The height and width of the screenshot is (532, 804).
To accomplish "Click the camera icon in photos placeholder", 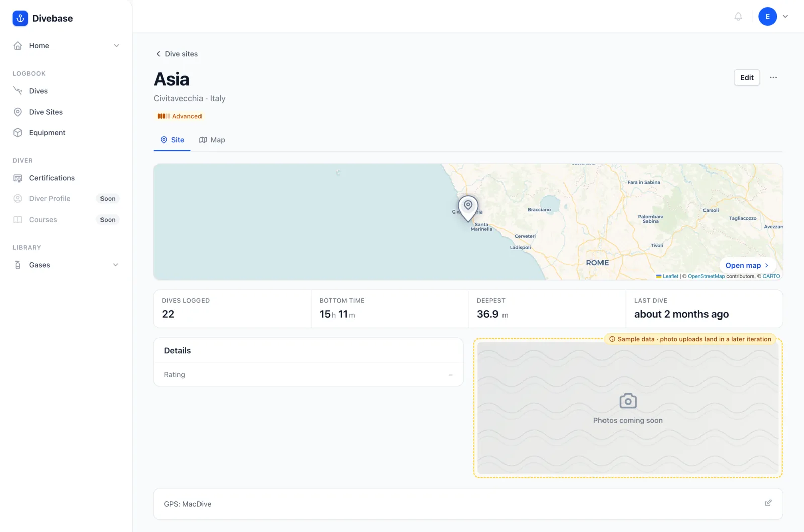I will pyautogui.click(x=628, y=401).
